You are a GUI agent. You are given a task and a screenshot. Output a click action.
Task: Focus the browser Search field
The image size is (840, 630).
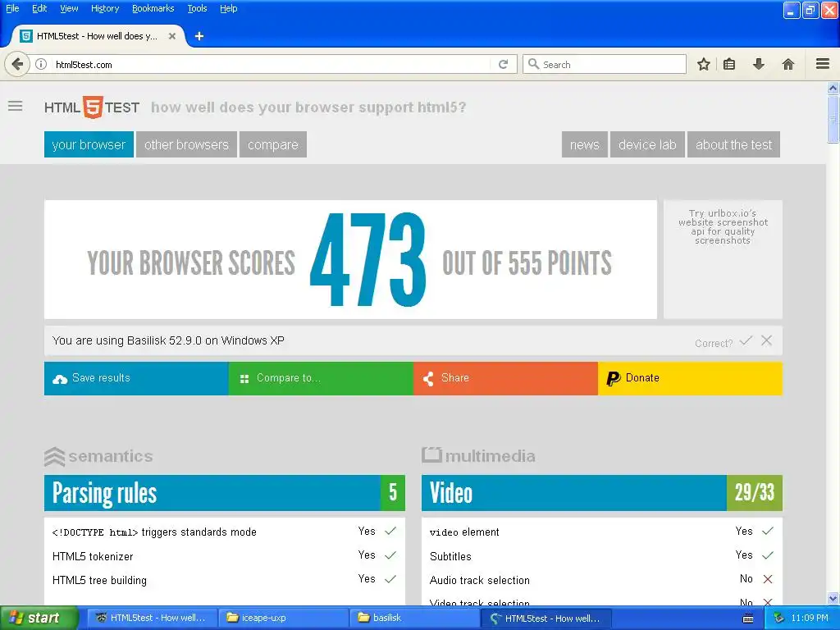(605, 64)
